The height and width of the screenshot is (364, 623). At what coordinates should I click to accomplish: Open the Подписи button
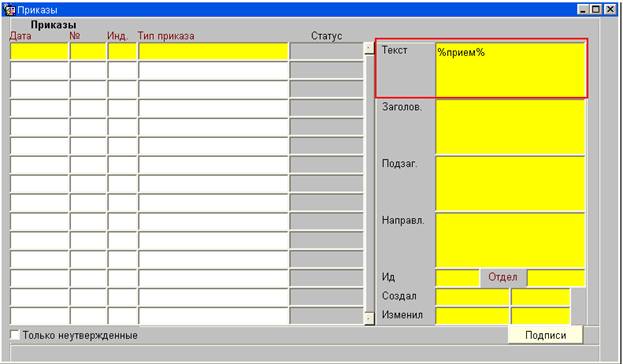[x=545, y=335]
